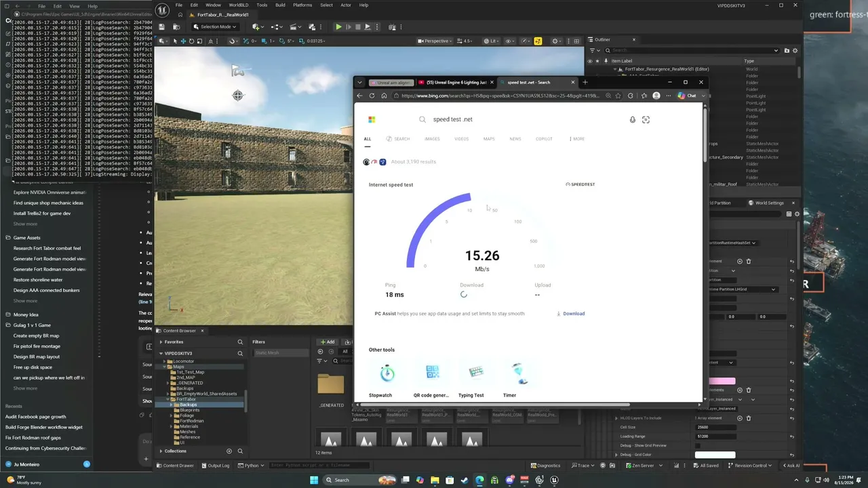Open the Selection Mode dropdown

(214, 27)
